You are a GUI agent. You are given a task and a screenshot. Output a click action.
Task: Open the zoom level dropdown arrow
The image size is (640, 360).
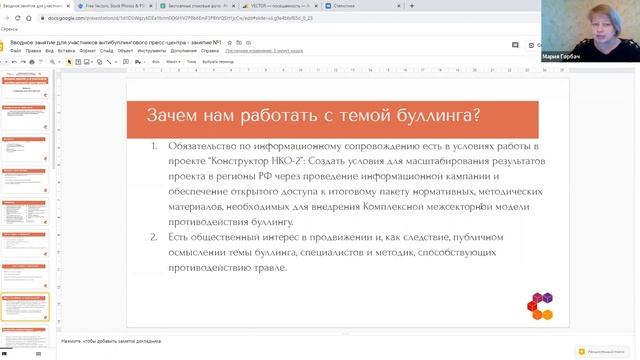(x=59, y=62)
